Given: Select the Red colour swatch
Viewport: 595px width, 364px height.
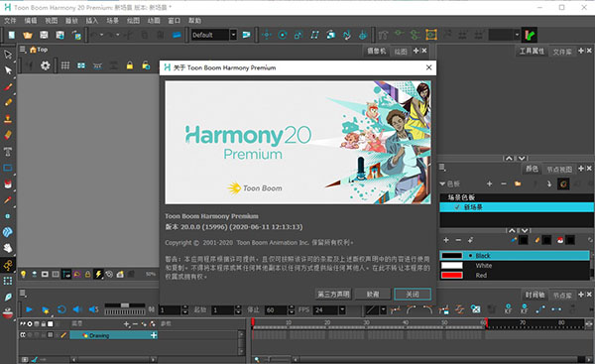Looking at the screenshot, I should point(452,275).
